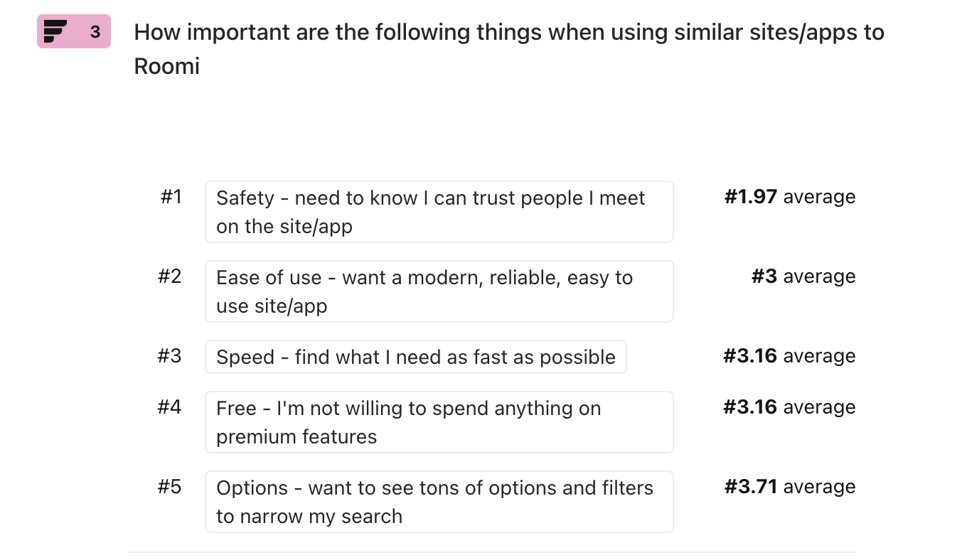Select the Free premium features option box

pyautogui.click(x=439, y=422)
